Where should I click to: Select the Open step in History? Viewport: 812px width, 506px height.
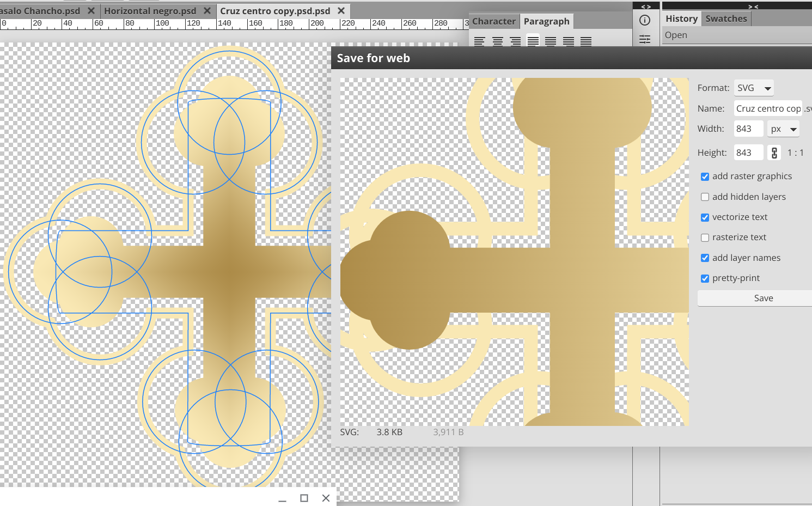pos(676,35)
